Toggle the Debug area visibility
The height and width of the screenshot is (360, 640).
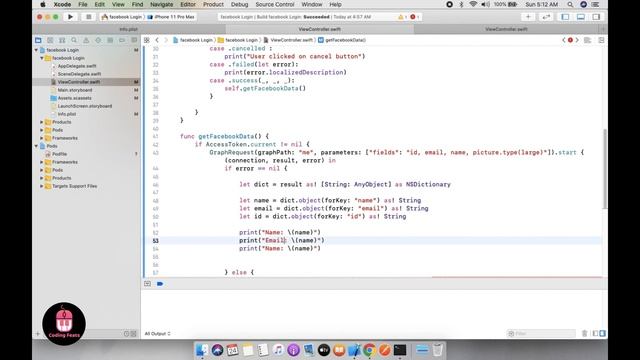[x=581, y=17]
